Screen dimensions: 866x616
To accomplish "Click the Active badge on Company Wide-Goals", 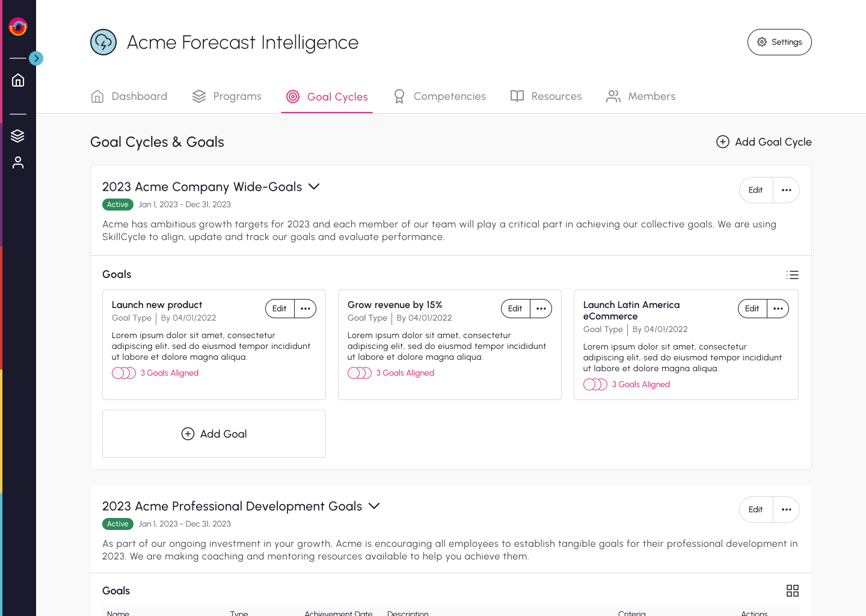I will (x=118, y=205).
